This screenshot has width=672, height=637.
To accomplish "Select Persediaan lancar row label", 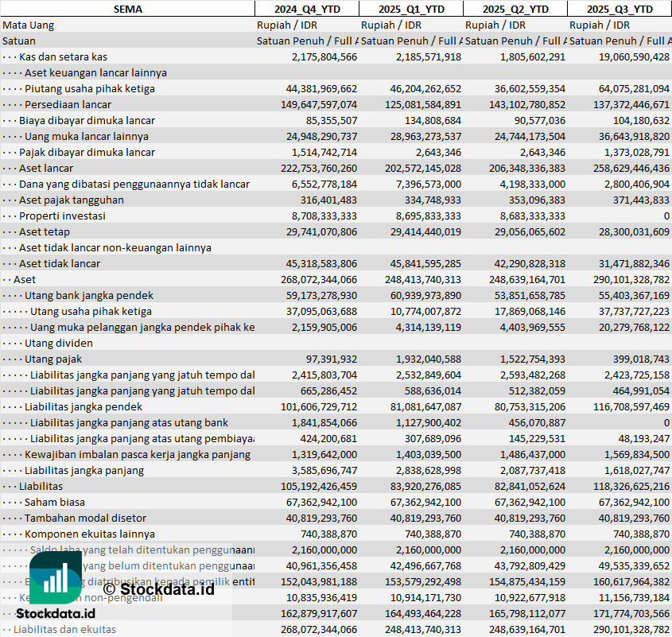I will (x=68, y=105).
